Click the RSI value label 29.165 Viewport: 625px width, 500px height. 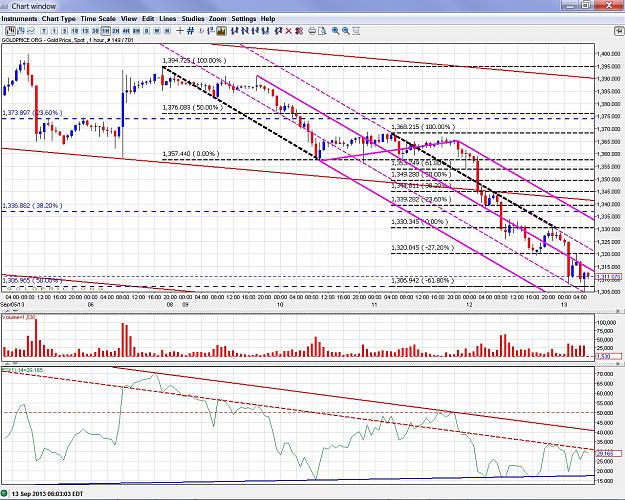click(608, 453)
